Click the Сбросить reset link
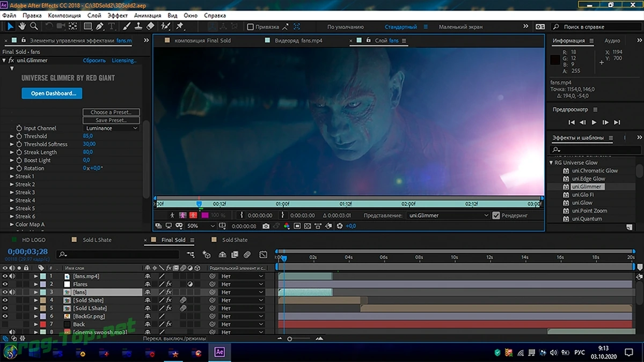644x362 pixels. point(94,61)
